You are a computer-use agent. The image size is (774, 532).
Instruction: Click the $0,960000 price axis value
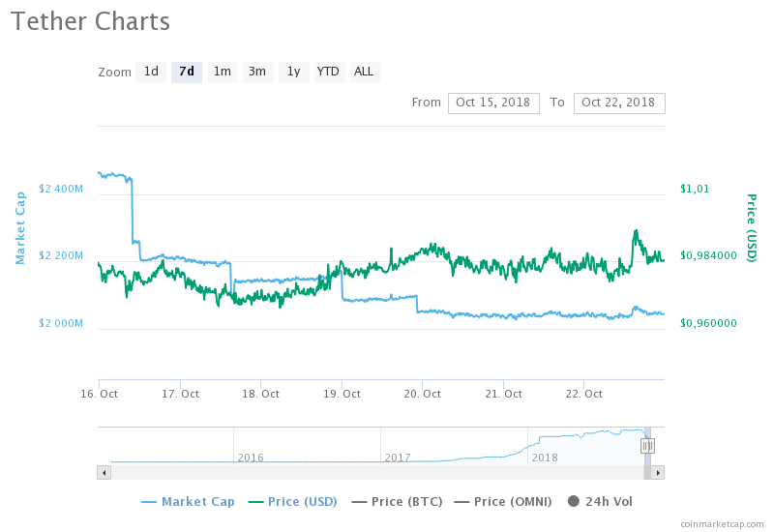(x=708, y=323)
